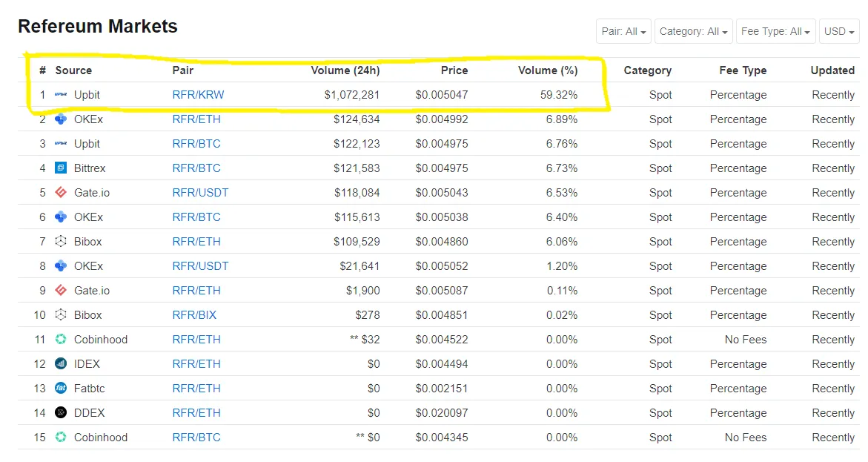Image resolution: width=868 pixels, height=462 pixels.
Task: Open the Pair: All filter dropdown
Action: tap(623, 31)
